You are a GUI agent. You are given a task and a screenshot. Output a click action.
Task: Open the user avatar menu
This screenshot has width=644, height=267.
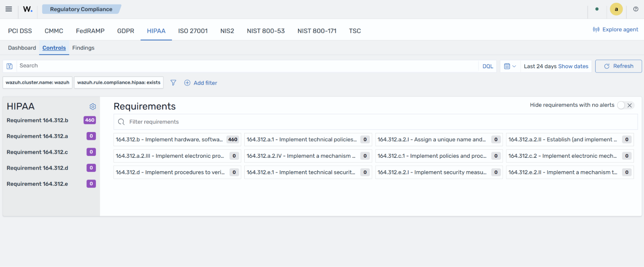616,9
